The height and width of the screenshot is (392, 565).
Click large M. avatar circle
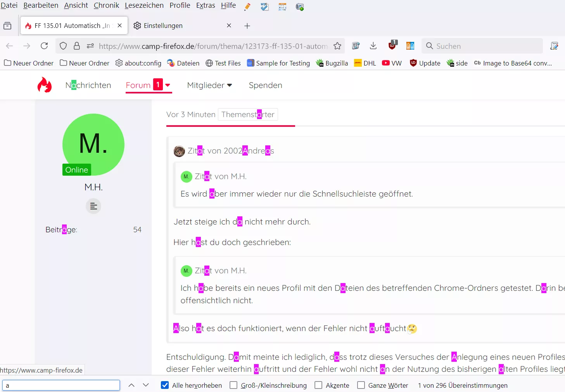click(x=93, y=145)
